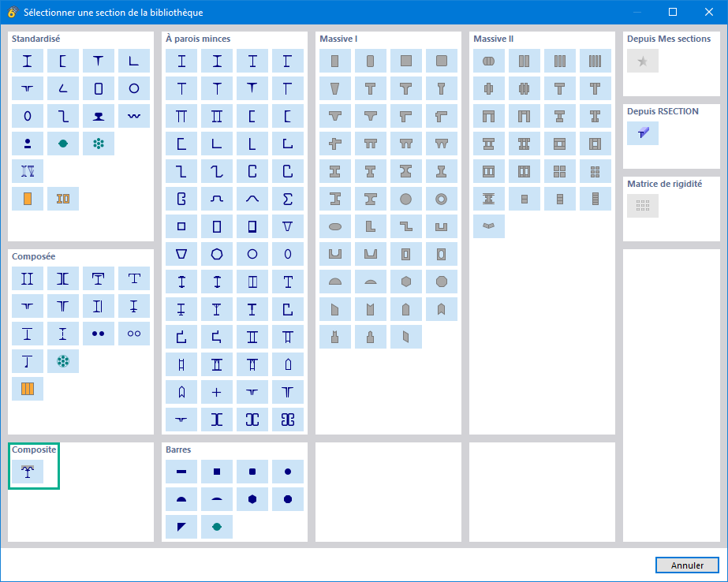Pick the octagon in Massive I
The height and width of the screenshot is (582, 728).
coord(441,282)
